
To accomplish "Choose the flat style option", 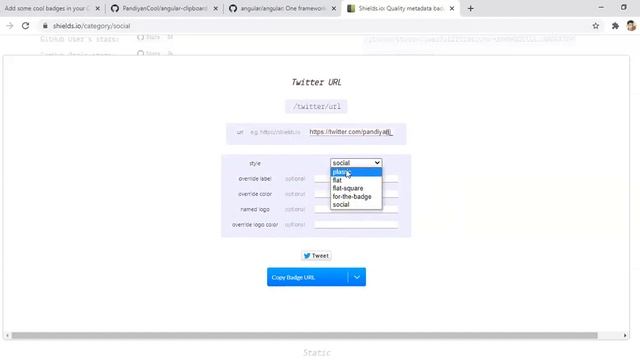I will click(356, 180).
